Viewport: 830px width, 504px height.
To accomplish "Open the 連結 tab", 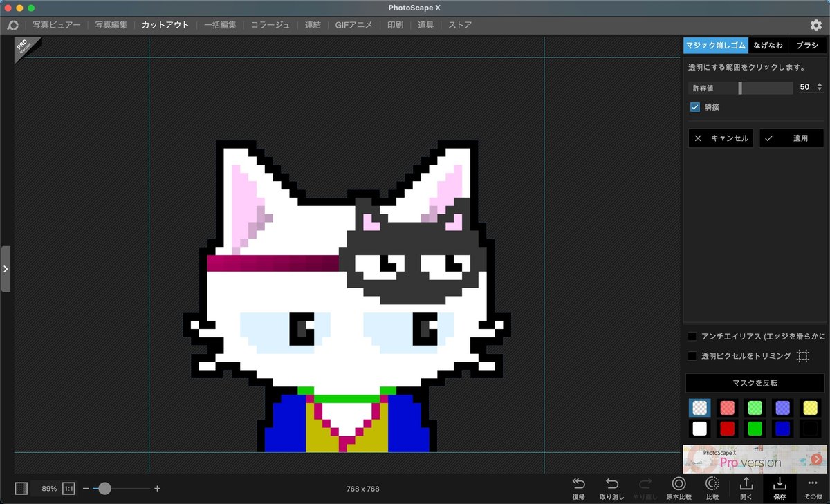I will tap(313, 25).
